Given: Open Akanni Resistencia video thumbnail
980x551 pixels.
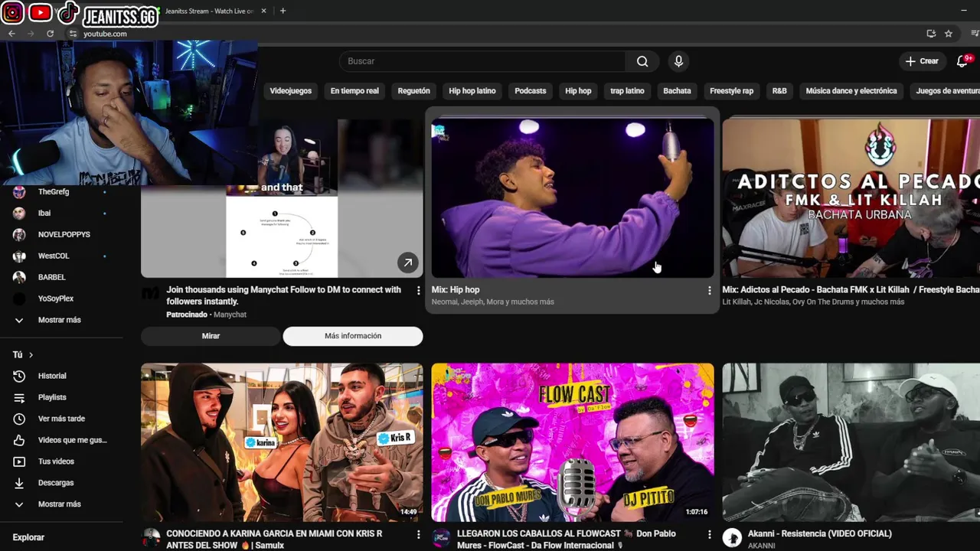Looking at the screenshot, I should pyautogui.click(x=851, y=442).
